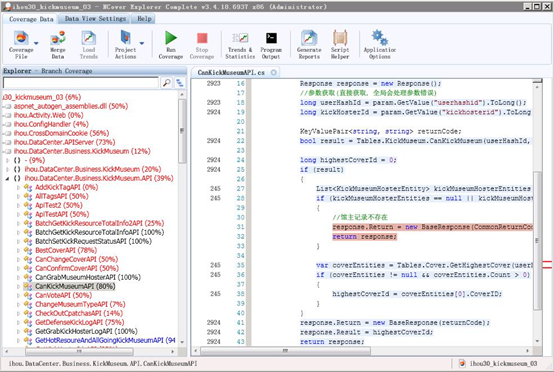Click the ihou.Activity.Web assembly icon

tap(8, 115)
